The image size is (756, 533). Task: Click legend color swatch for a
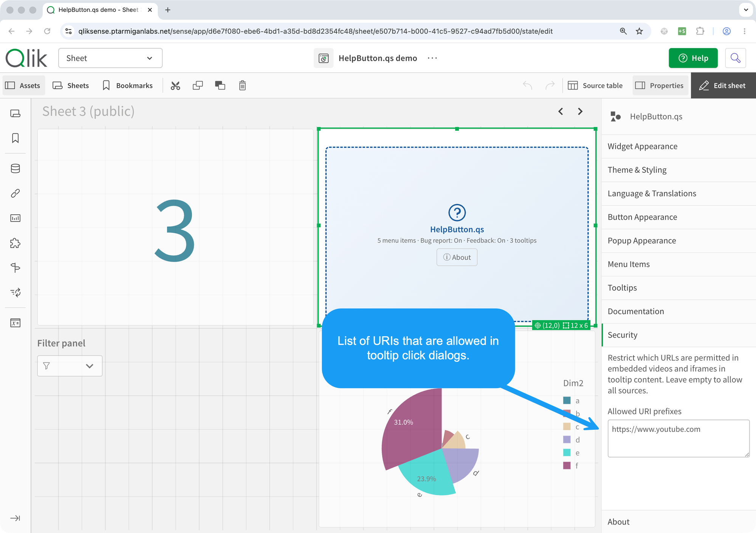tap(567, 400)
